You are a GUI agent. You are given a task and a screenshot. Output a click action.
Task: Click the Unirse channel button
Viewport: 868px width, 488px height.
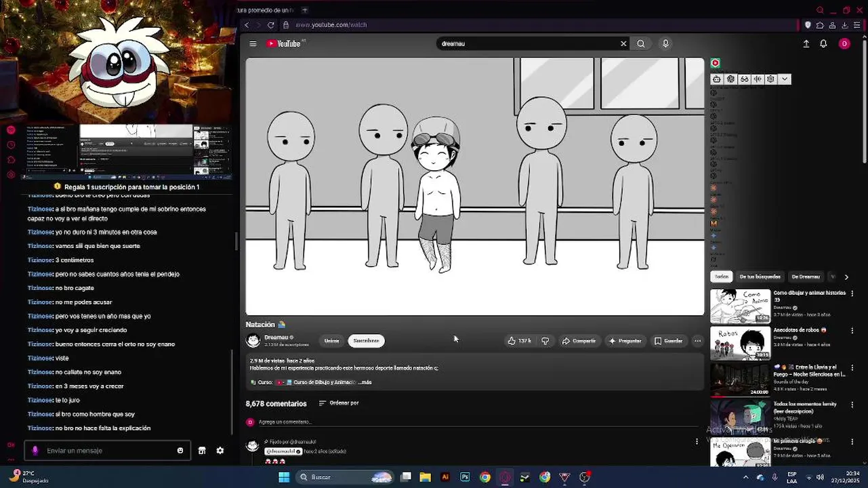coord(331,341)
